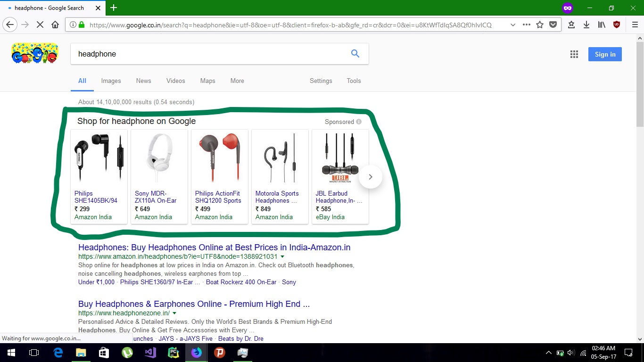The image size is (644, 362).
Task: Open the Google apps grid
Action: tap(574, 54)
